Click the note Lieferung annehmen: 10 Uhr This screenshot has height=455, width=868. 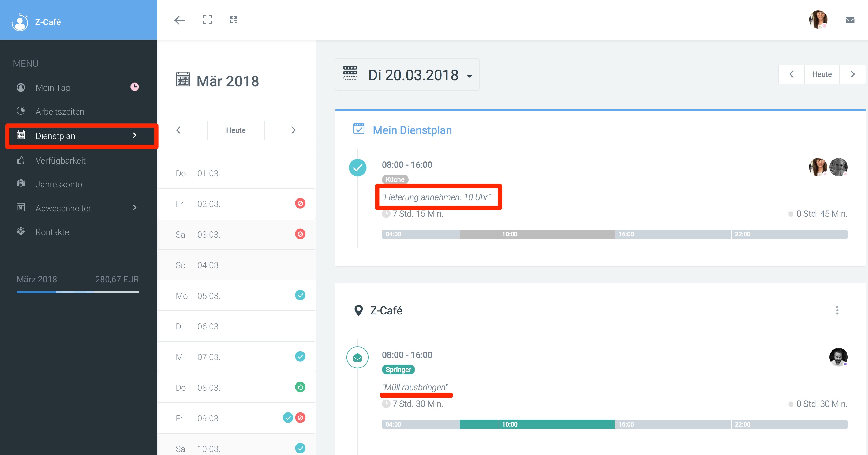tap(436, 197)
